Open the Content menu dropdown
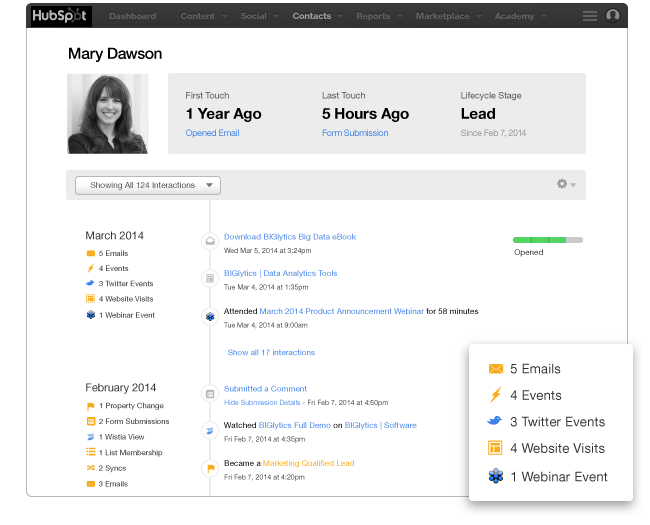650x525 pixels. tap(201, 16)
